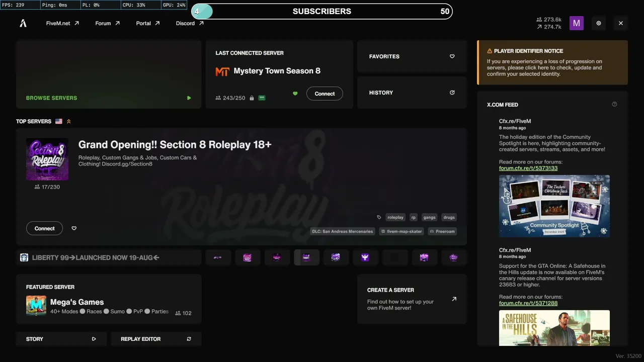Viewport: 644px width, 362px height.
Task: Click the refresh icon in Replay Editor button
Action: click(189, 339)
